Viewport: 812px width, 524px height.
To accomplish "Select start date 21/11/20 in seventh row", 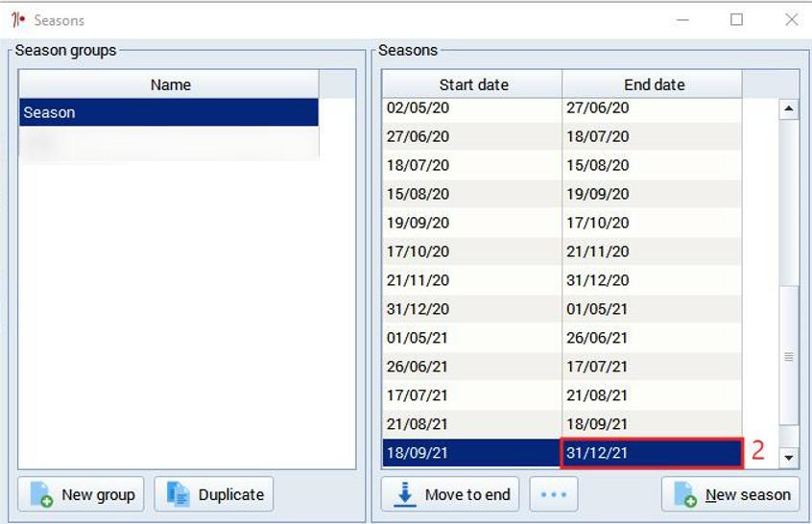I will point(472,280).
